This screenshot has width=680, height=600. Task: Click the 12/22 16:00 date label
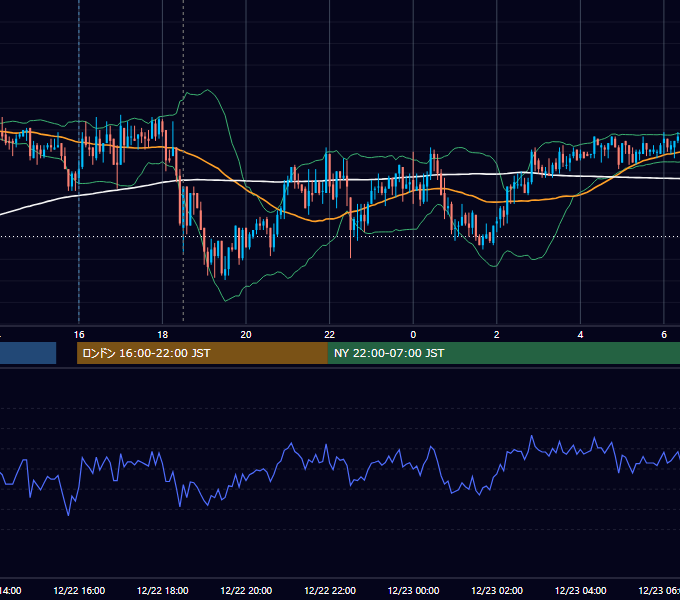point(79,590)
